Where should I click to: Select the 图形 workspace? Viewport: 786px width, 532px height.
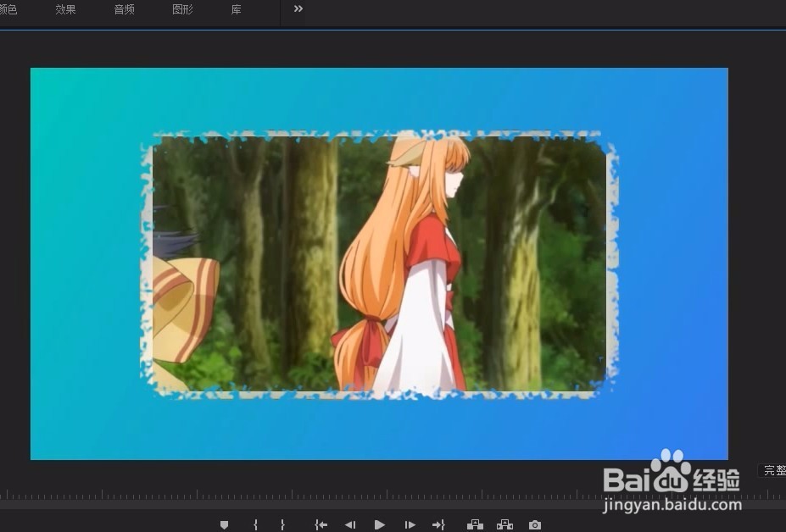coord(181,9)
